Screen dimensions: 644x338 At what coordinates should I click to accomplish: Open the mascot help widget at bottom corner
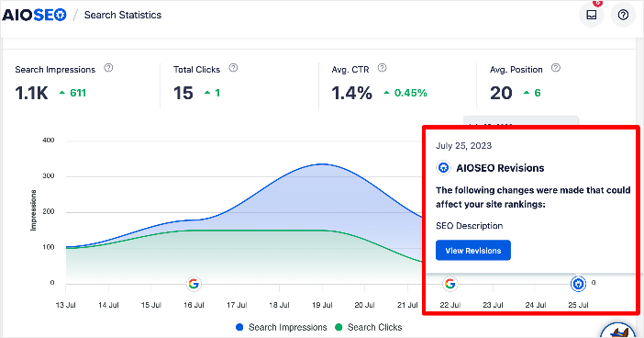(x=618, y=330)
